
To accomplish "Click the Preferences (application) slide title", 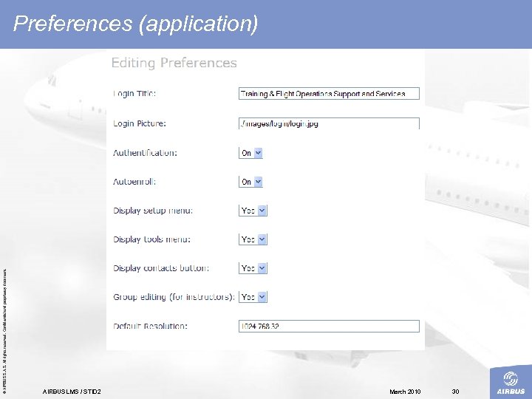I will [135, 24].
